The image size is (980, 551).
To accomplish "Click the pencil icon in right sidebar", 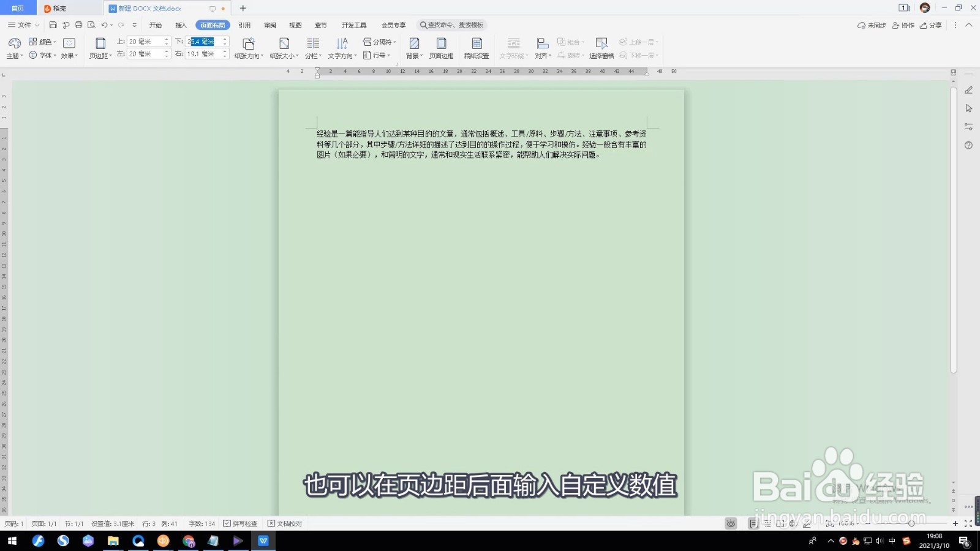I will [x=968, y=90].
